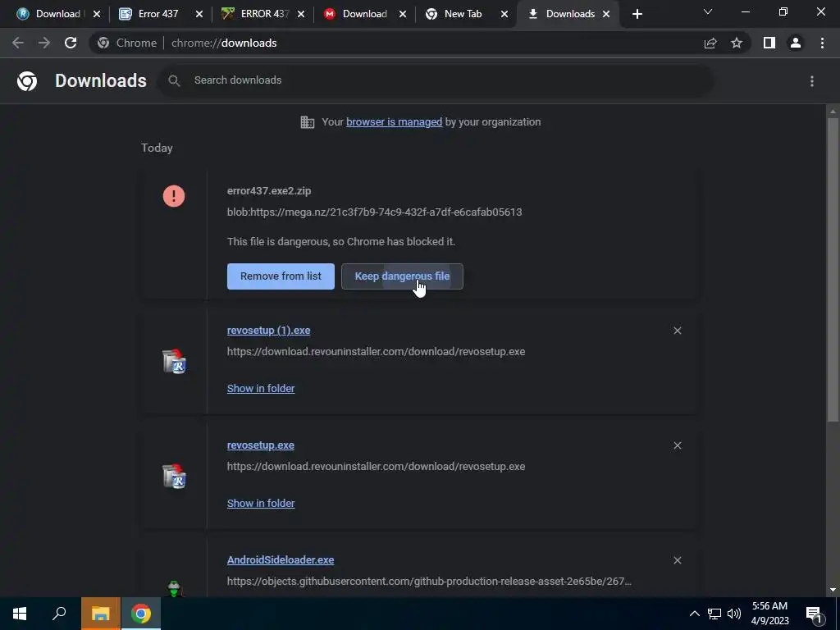Viewport: 840px width, 630px height.
Task: Open Downloads page more actions menu
Action: pyautogui.click(x=812, y=81)
